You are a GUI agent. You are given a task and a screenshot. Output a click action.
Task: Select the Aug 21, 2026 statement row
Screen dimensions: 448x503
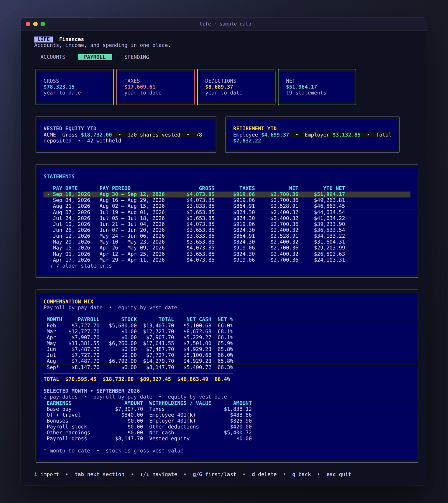227,206
